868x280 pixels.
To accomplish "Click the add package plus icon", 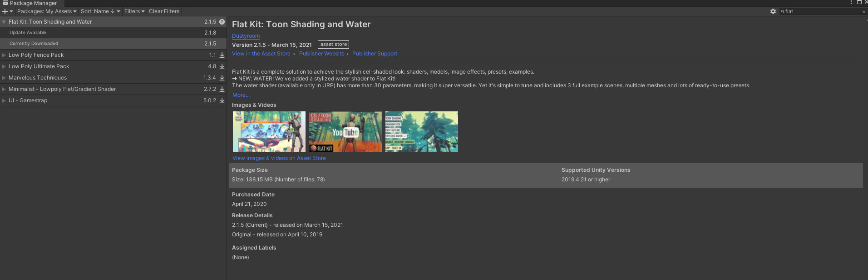I will 5,11.
